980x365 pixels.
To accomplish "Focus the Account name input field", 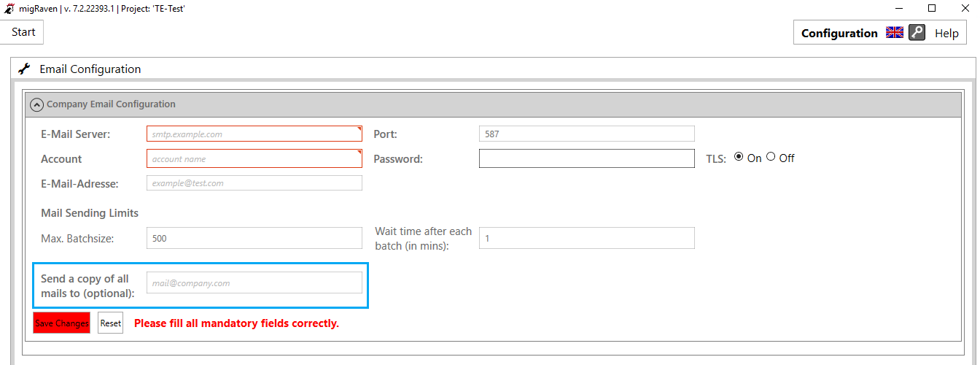I will 254,158.
